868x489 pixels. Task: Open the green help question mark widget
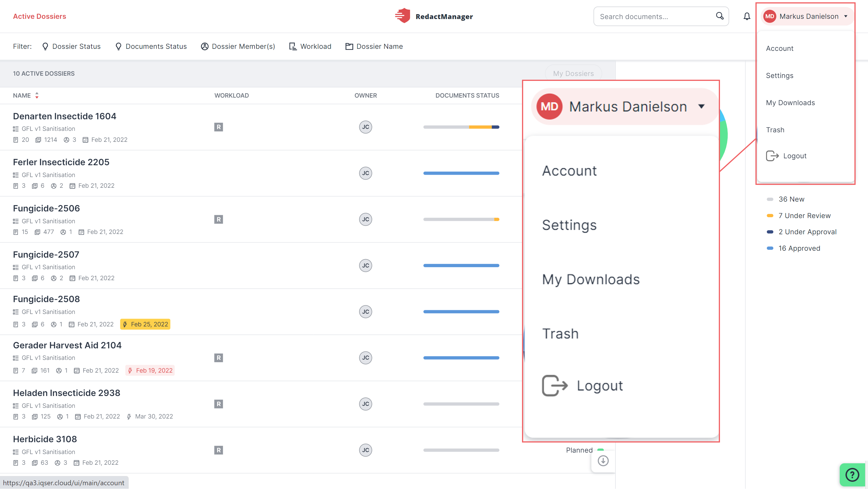852,475
